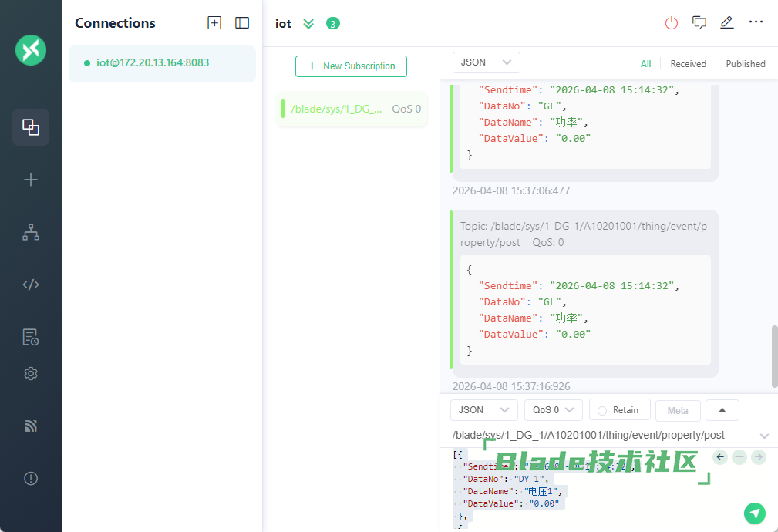This screenshot has height=532, width=778.
Task: Toggle the Retain radio option
Action: tap(619, 410)
